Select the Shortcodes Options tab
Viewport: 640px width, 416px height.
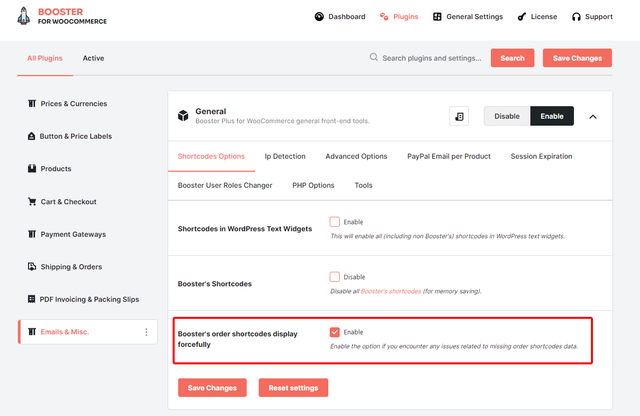click(x=211, y=156)
